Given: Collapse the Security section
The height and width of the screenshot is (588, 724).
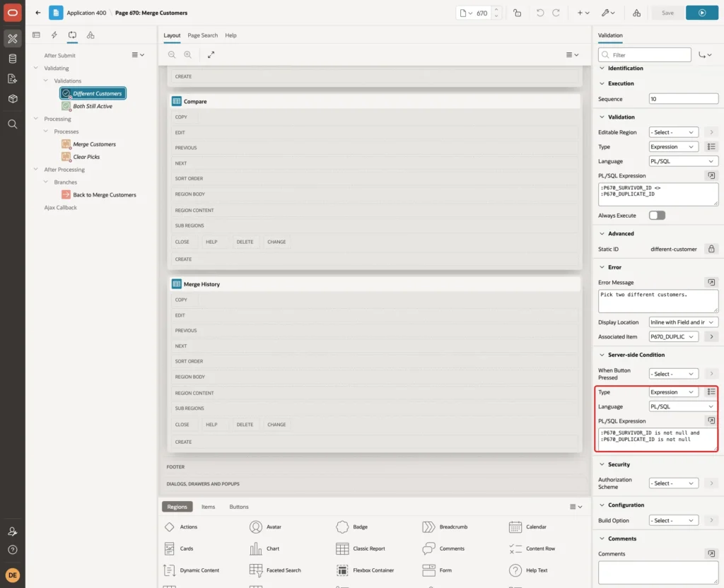Looking at the screenshot, I should coord(602,464).
